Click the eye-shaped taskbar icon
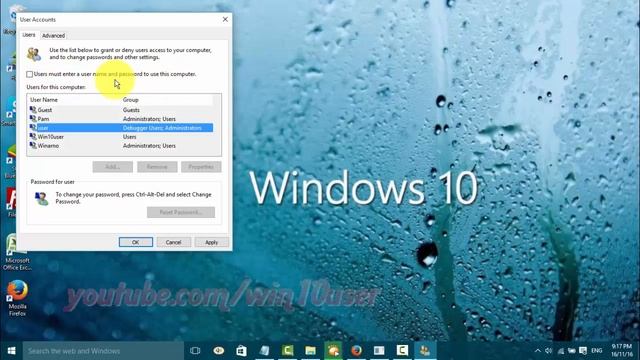This screenshot has height=360, width=640. (x=218, y=351)
